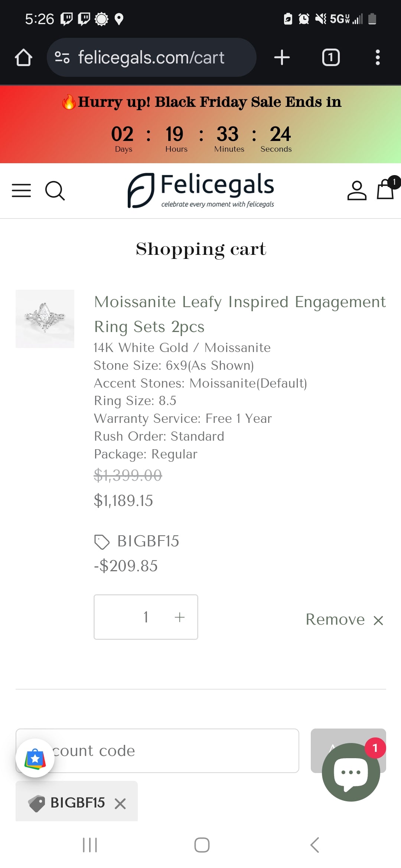401x868 pixels.
Task: Open the tab switcher
Action: pos(330,57)
